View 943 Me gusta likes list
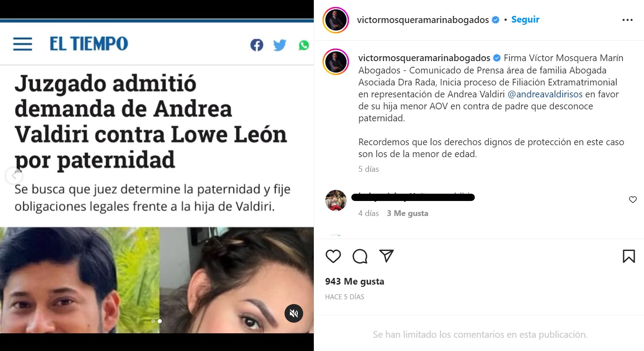Image resolution: width=644 pixels, height=351 pixels. 355,282
